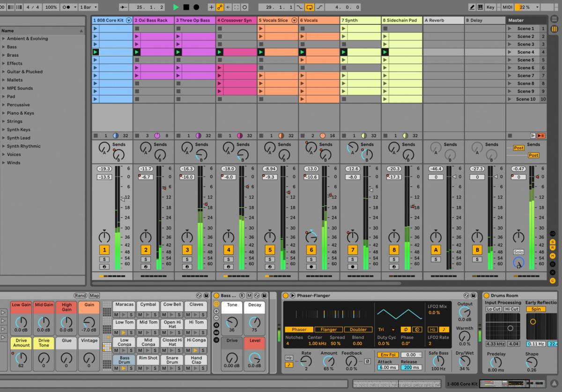Screen dimensions: 562x392
Task: Toggle Hi Cut in the Drums Room device
Action: coord(511,309)
